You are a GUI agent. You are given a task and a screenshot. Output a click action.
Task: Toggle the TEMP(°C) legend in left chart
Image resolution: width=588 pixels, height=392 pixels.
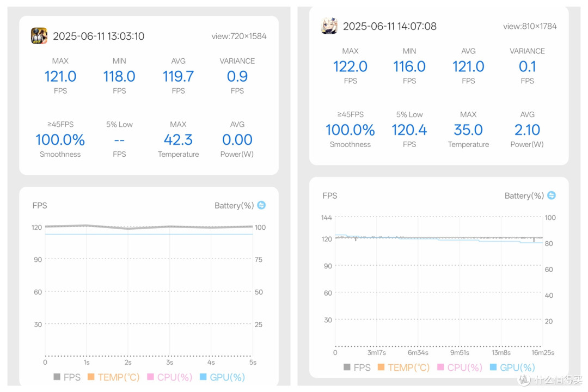pos(114,377)
